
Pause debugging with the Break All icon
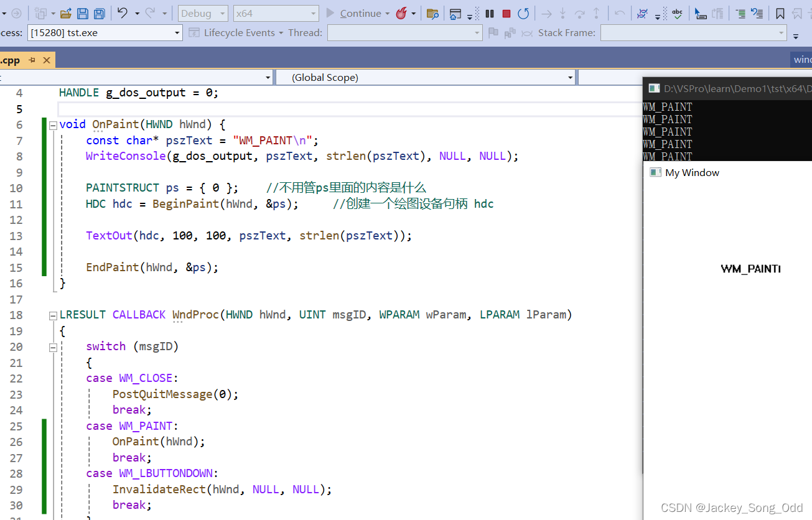pyautogui.click(x=490, y=13)
